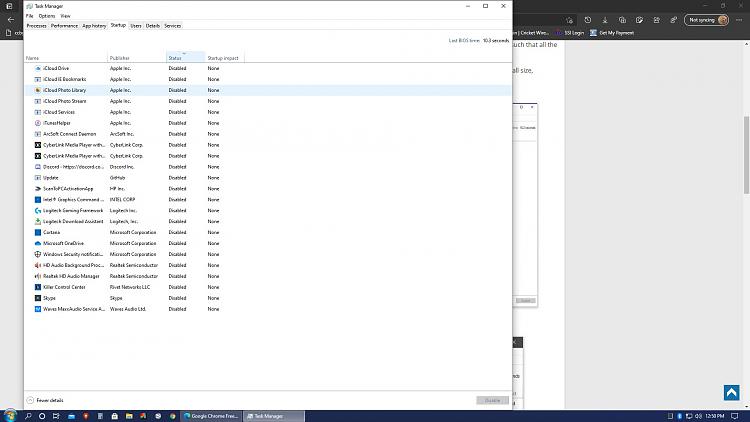This screenshot has height=422, width=750.
Task: Sort by the Startup impact column header
Action: click(x=225, y=57)
